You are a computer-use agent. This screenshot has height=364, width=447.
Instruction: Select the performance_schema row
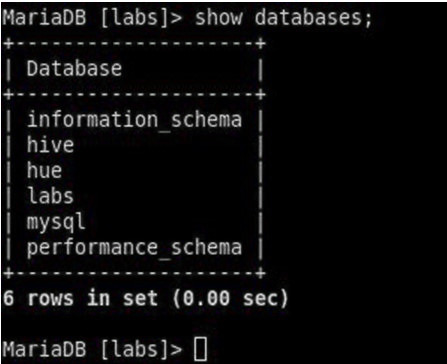click(134, 248)
